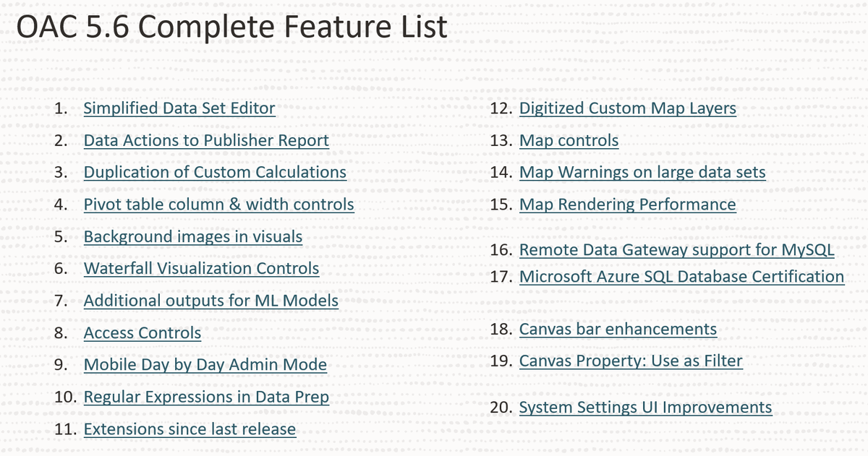The height and width of the screenshot is (456, 868).
Task: Open Canvas Property: Use as Filter
Action: (x=631, y=361)
